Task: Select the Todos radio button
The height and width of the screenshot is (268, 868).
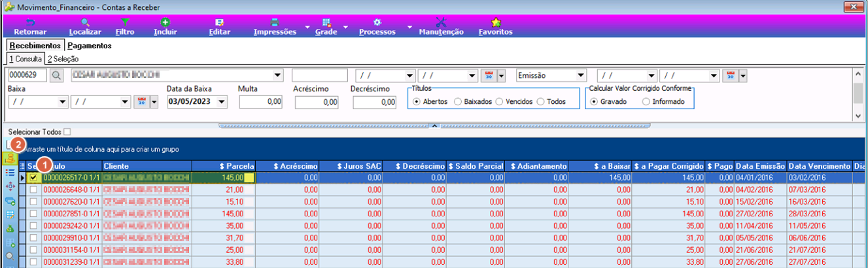Action: coord(542,102)
